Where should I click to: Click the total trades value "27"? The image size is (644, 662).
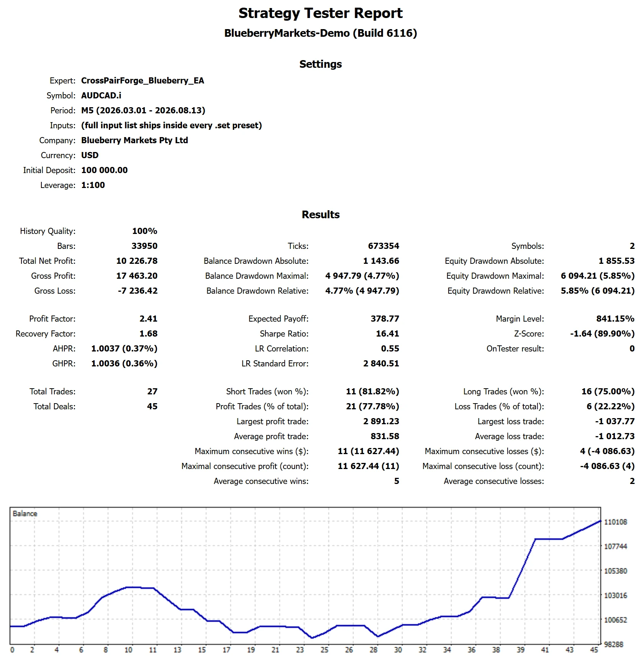point(152,392)
